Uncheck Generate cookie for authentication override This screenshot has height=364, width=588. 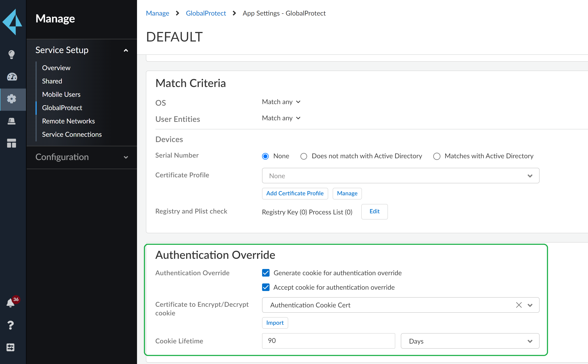point(266,273)
